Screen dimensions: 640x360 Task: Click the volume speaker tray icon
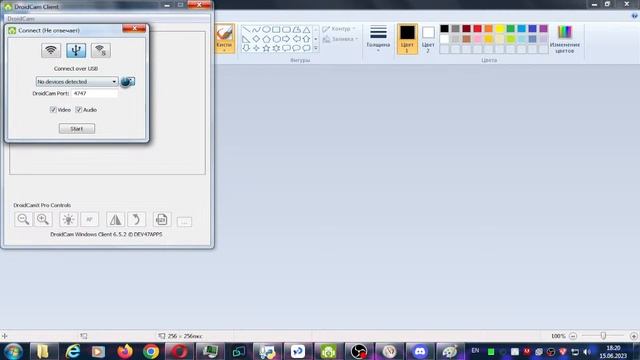[x=587, y=352]
